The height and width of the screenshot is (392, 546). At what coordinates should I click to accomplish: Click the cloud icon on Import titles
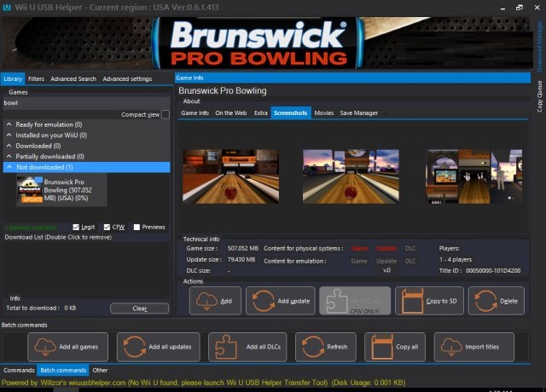(451, 347)
